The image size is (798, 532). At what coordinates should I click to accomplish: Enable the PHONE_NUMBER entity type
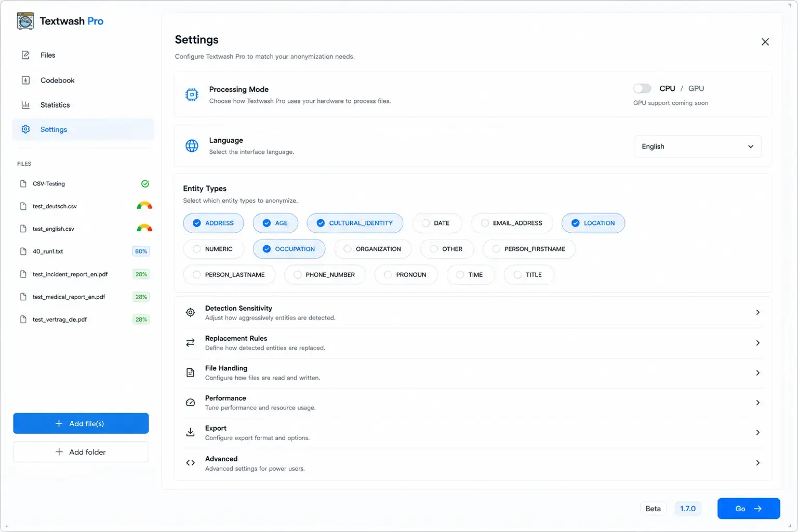[x=325, y=275]
